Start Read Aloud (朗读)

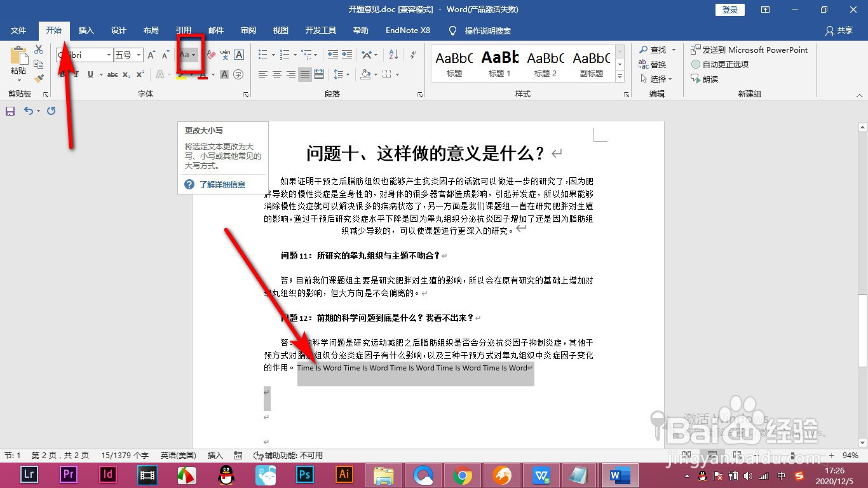(x=705, y=79)
